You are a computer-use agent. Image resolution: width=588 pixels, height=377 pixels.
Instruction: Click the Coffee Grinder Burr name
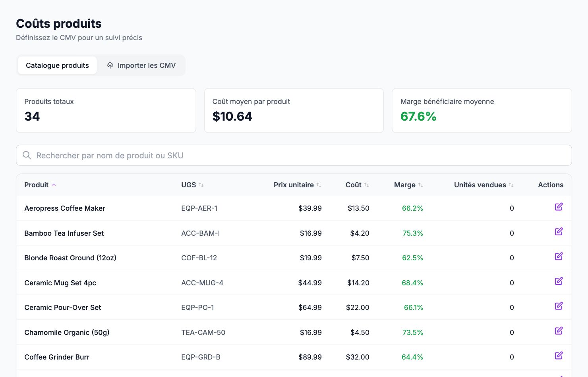tap(57, 357)
